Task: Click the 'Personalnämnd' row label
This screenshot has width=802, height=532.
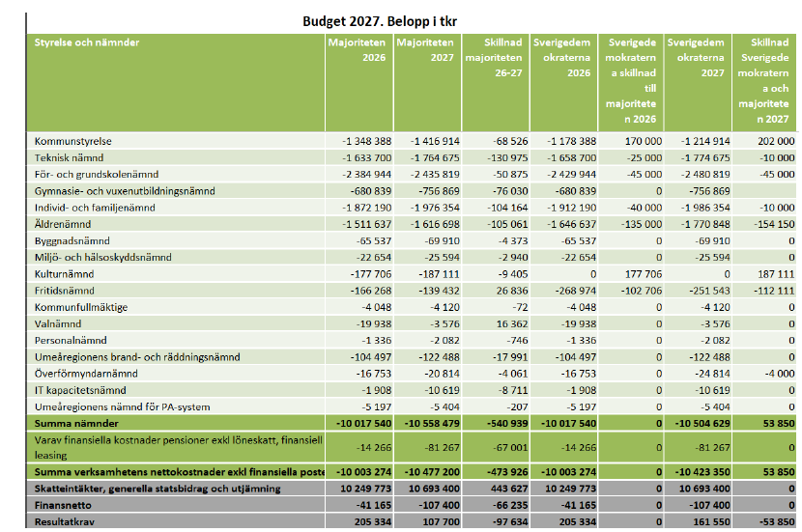Action: [x=71, y=341]
